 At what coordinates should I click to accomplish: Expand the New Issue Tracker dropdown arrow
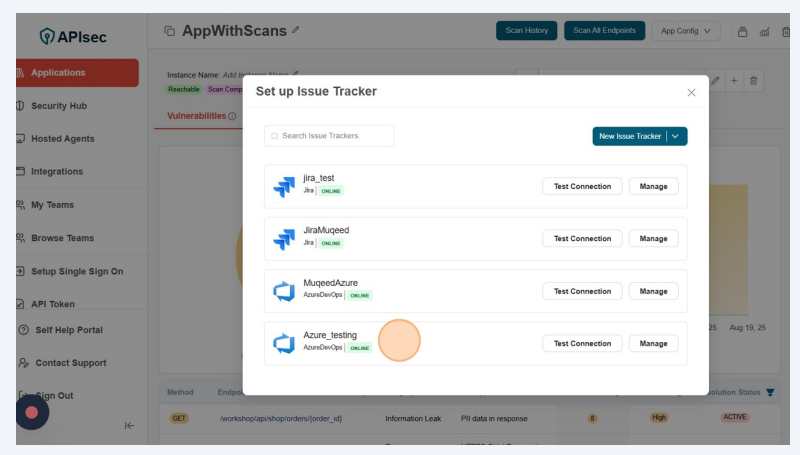[676, 136]
